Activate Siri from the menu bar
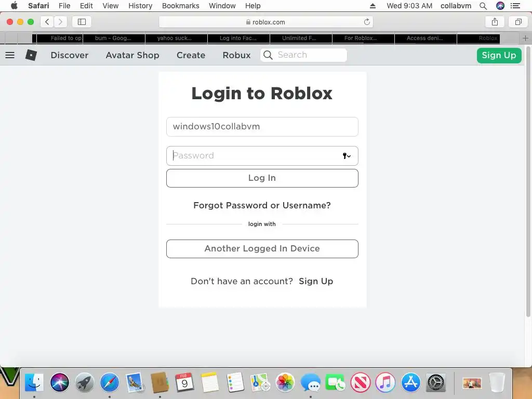The image size is (532, 399). [500, 6]
